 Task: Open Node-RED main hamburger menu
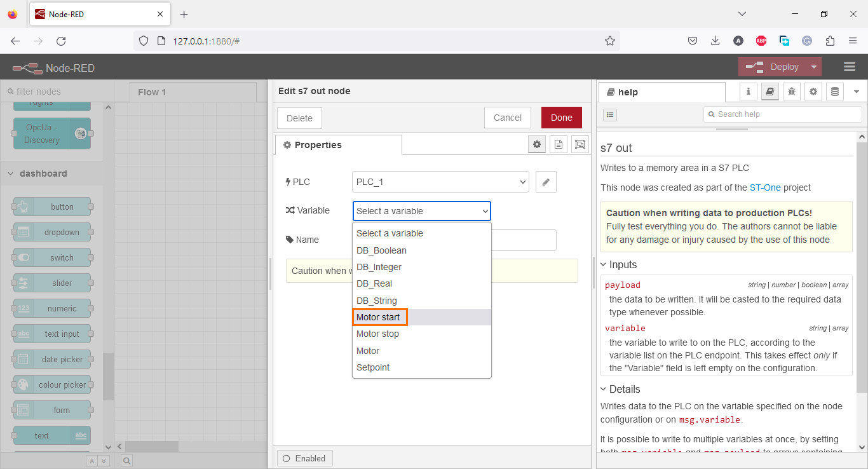[850, 67]
